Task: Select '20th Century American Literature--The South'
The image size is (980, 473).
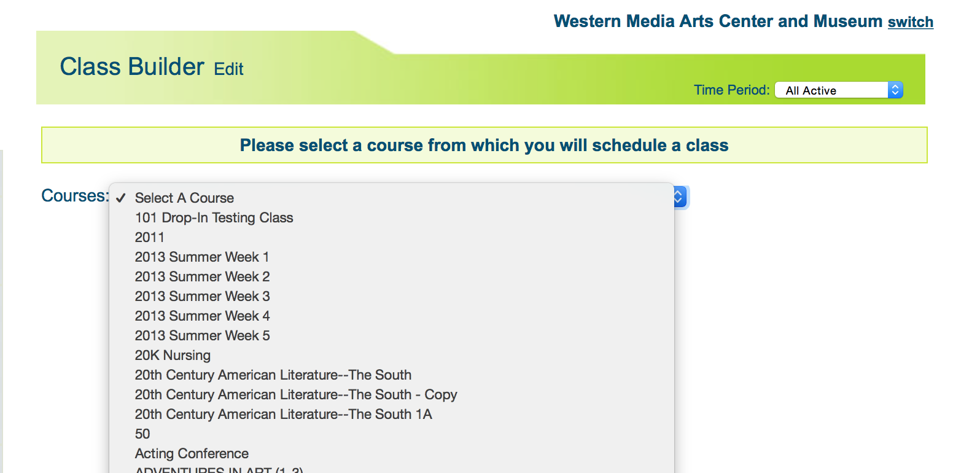Action: 273,375
